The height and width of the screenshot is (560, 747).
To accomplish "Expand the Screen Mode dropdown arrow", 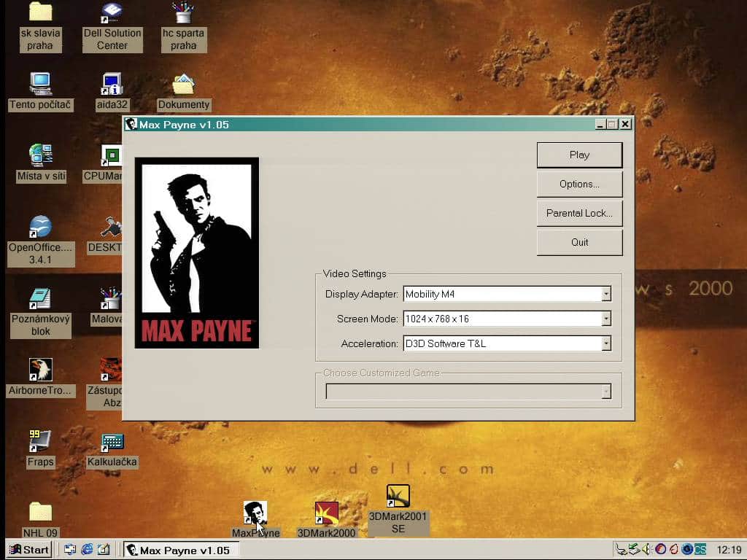I will (605, 319).
